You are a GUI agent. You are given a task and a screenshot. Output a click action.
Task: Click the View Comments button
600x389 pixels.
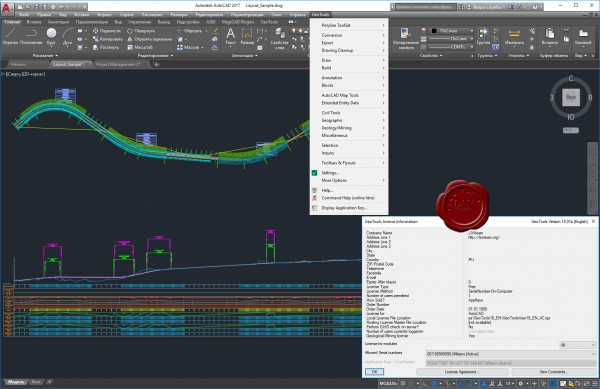point(553,372)
